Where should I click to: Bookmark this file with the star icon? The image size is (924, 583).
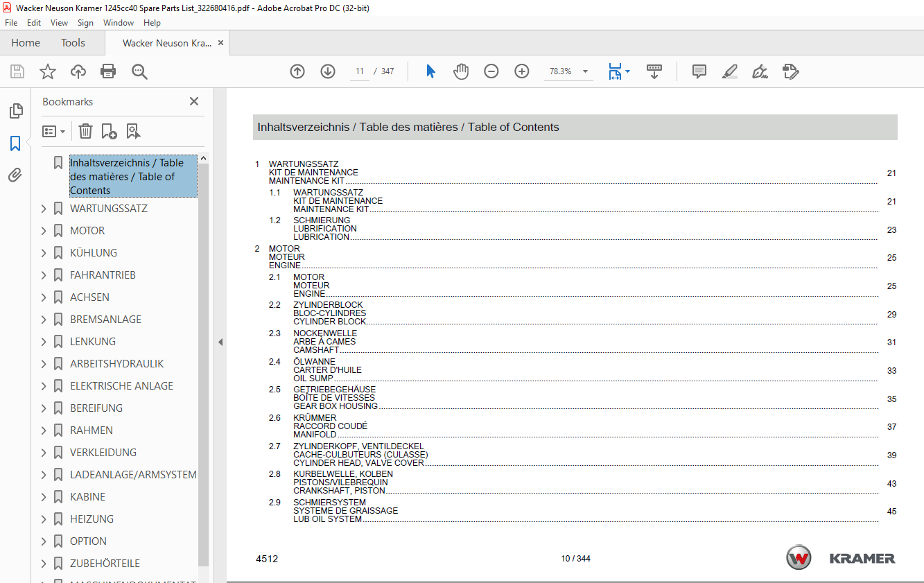pos(47,71)
